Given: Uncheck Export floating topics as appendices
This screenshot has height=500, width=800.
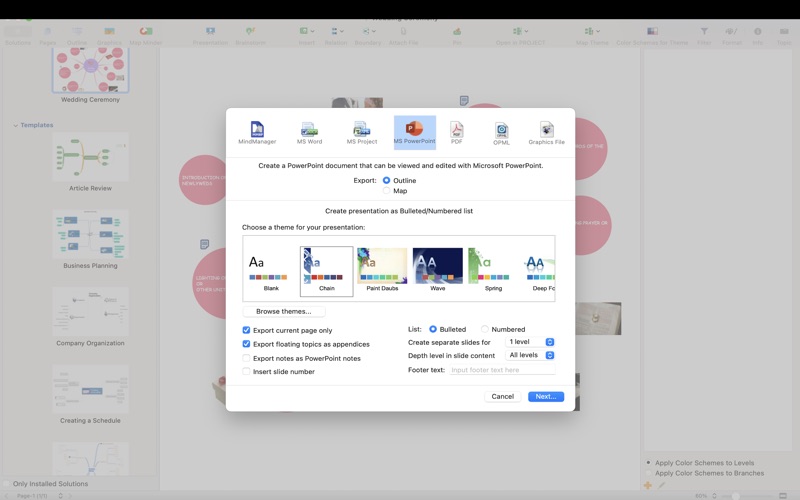Looking at the screenshot, I should click(x=246, y=344).
